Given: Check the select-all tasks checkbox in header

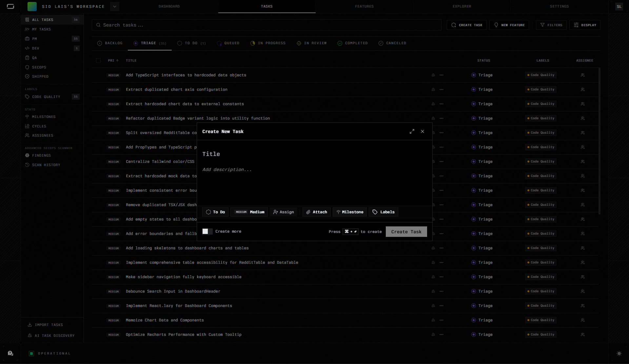Looking at the screenshot, I should tap(98, 61).
